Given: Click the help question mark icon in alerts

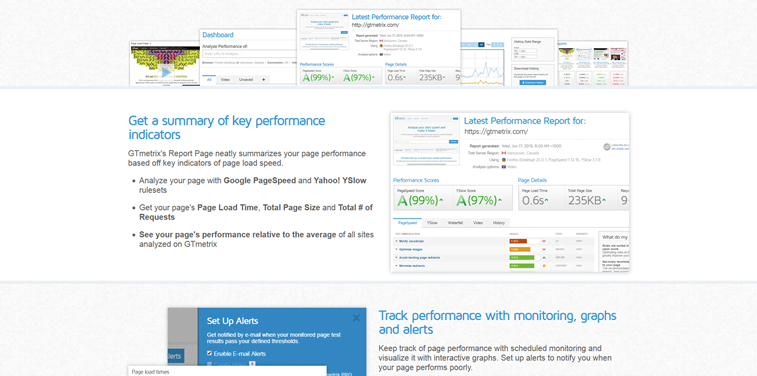Looking at the screenshot, I should tap(252, 364).
